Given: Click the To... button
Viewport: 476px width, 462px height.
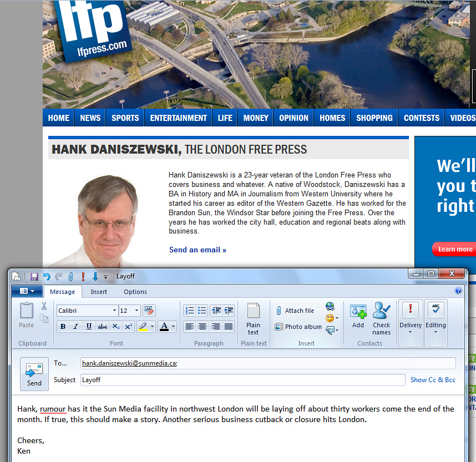Looking at the screenshot, I should coord(60,363).
